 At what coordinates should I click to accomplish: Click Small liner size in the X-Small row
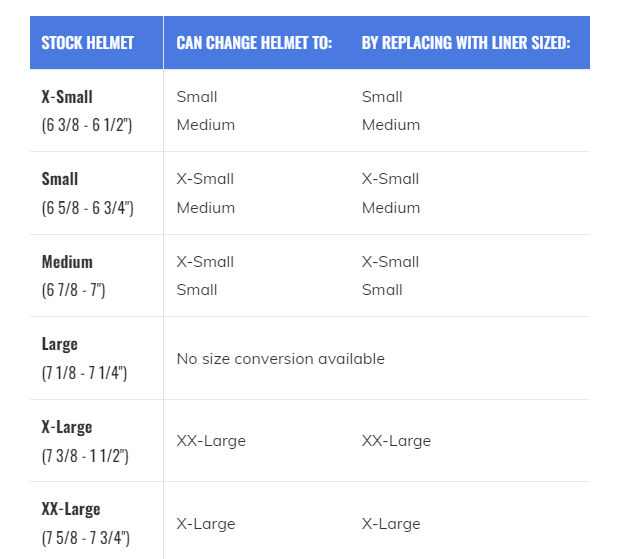[382, 97]
